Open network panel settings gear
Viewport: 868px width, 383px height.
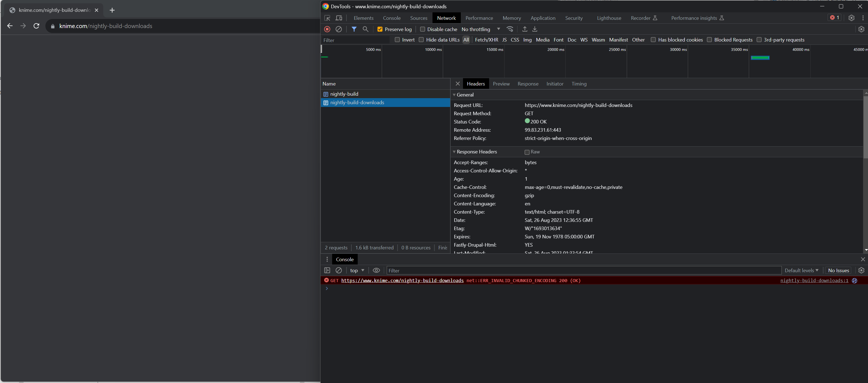pos(861,29)
